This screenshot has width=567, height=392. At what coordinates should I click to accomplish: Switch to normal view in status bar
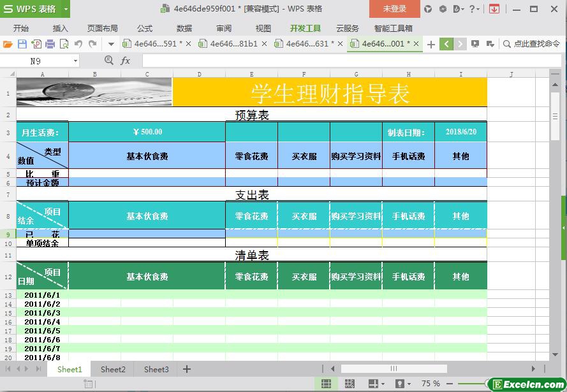[326, 384]
